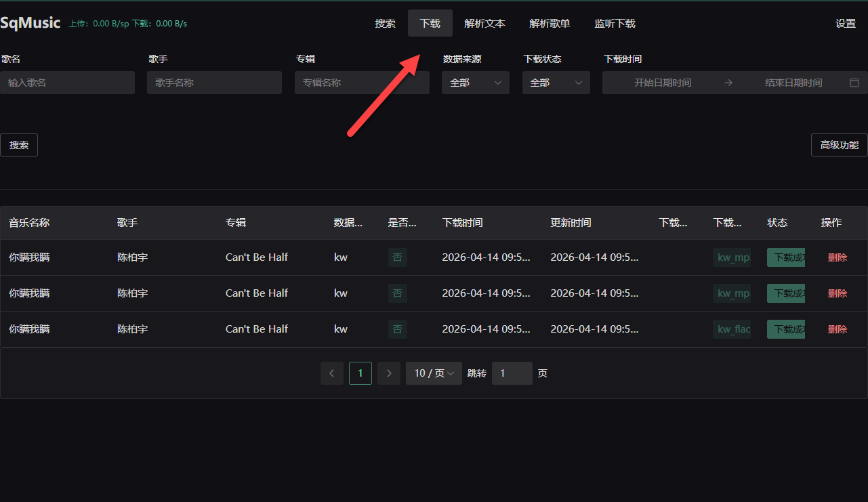868x502 pixels.
Task: Click the 更新时间 column header
Action: 571,223
